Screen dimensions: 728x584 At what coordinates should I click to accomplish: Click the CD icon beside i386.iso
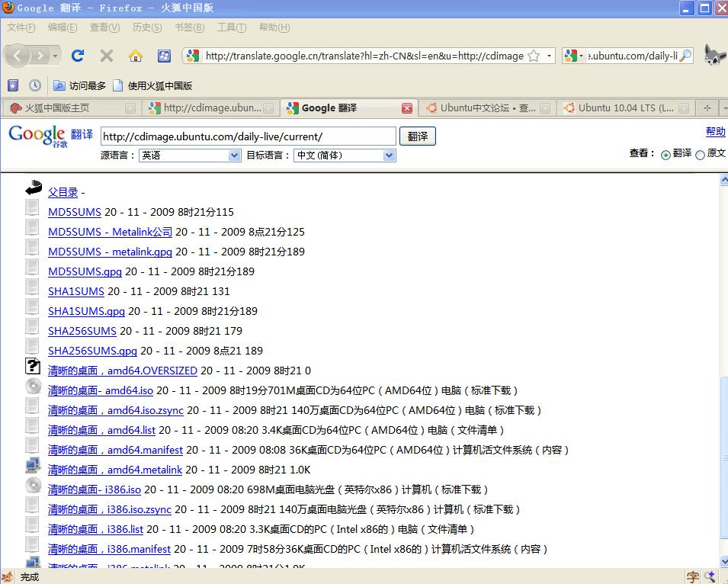coord(33,485)
